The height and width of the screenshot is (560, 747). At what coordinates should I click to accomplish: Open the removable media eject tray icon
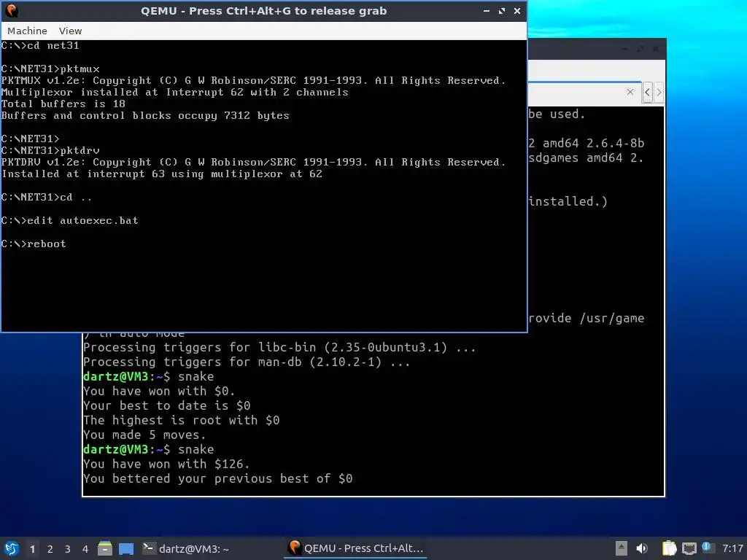621,548
